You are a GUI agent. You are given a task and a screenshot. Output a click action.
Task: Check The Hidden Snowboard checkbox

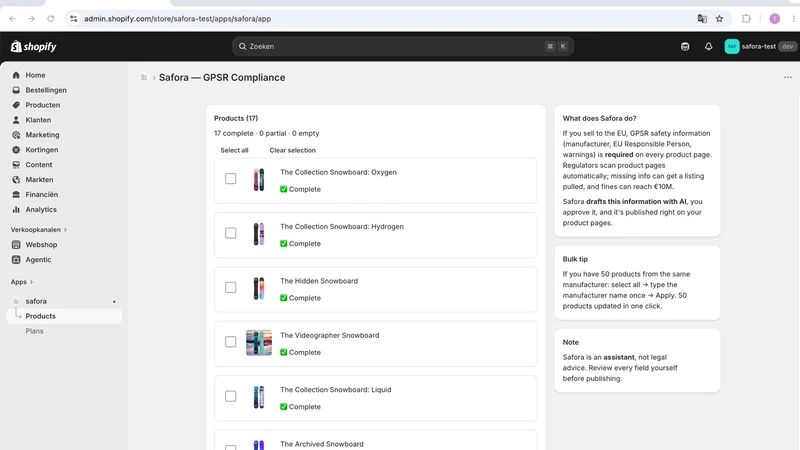tap(231, 287)
